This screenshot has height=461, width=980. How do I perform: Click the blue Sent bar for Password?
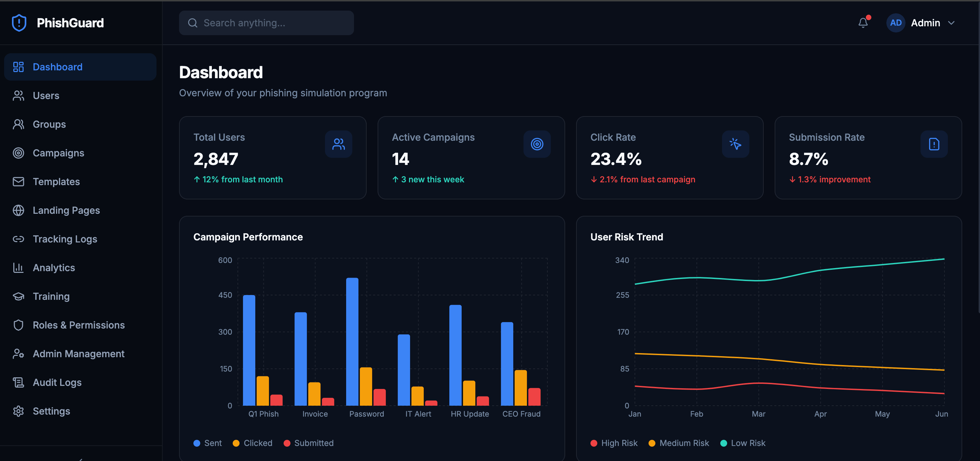[352, 342]
